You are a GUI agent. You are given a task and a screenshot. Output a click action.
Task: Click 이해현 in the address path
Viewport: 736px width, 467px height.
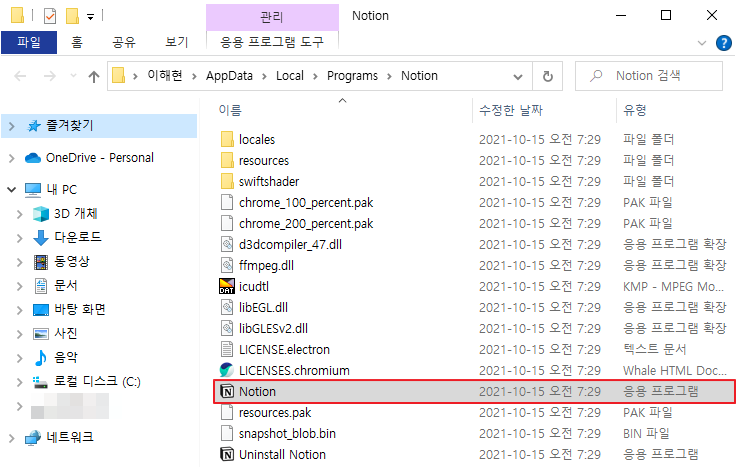coord(165,76)
